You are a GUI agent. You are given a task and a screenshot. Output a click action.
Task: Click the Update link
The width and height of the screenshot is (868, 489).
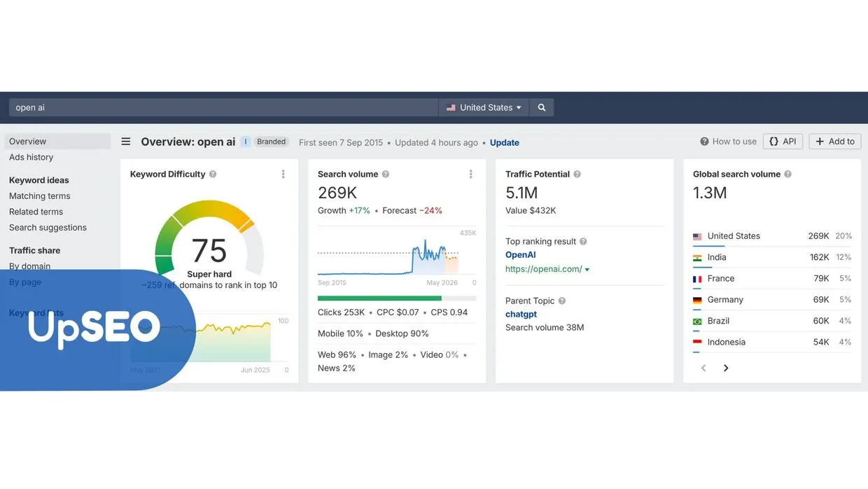(x=504, y=142)
